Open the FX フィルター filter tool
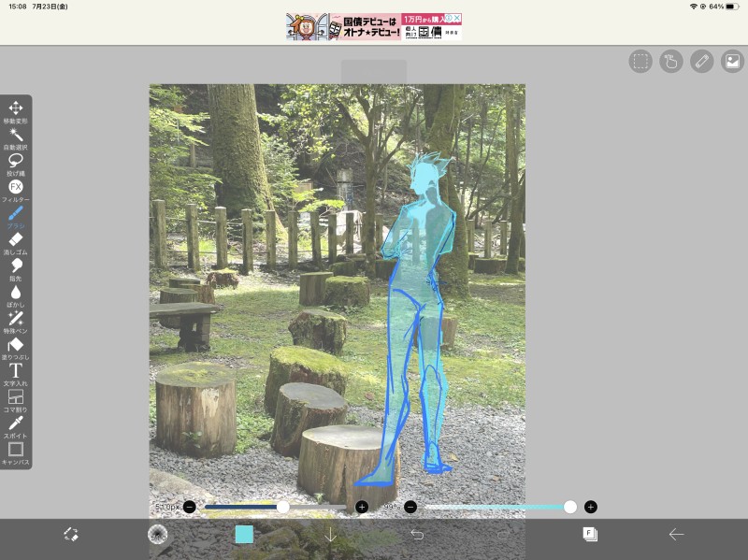The height and width of the screenshot is (560, 748). coord(16,191)
